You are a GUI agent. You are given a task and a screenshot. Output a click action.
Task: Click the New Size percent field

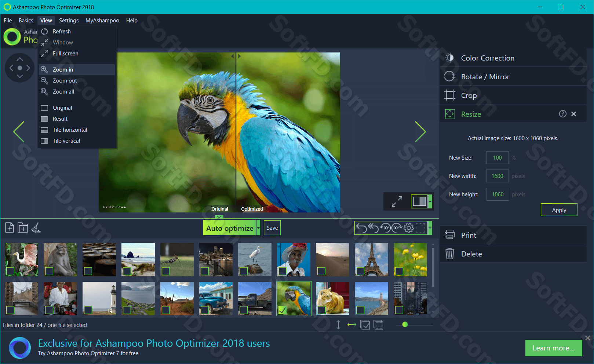tap(497, 158)
